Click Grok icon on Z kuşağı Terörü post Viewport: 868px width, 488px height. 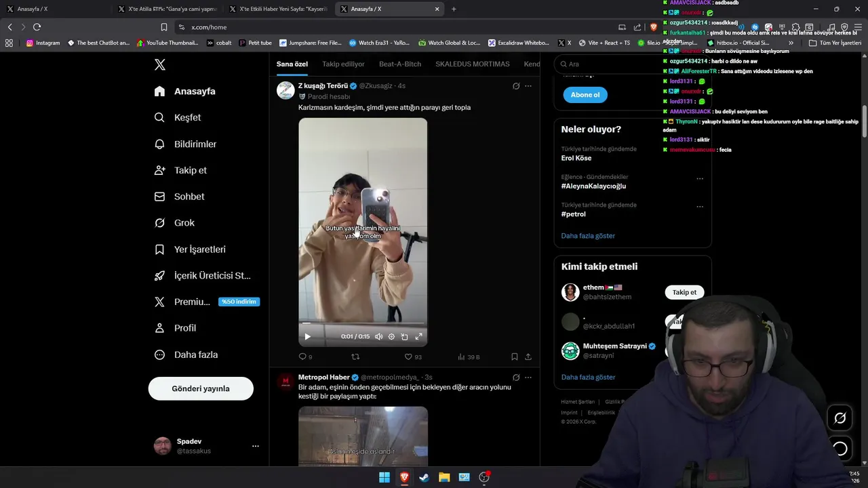[x=516, y=86]
